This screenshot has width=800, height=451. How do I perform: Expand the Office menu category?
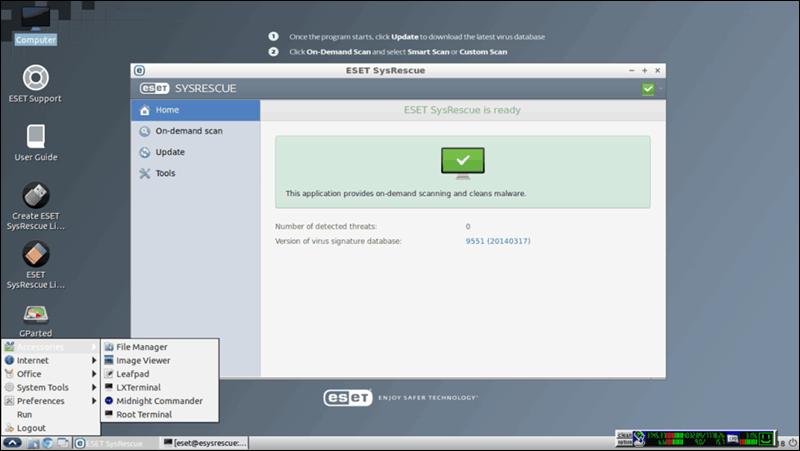tap(51, 374)
